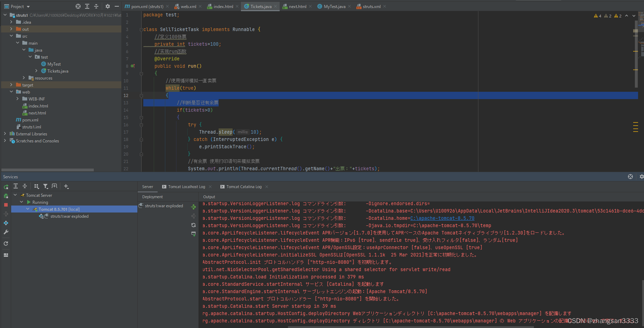The width and height of the screenshot is (644, 328).
Task: Click the green Deploy All arrows icon
Action: [x=194, y=207]
